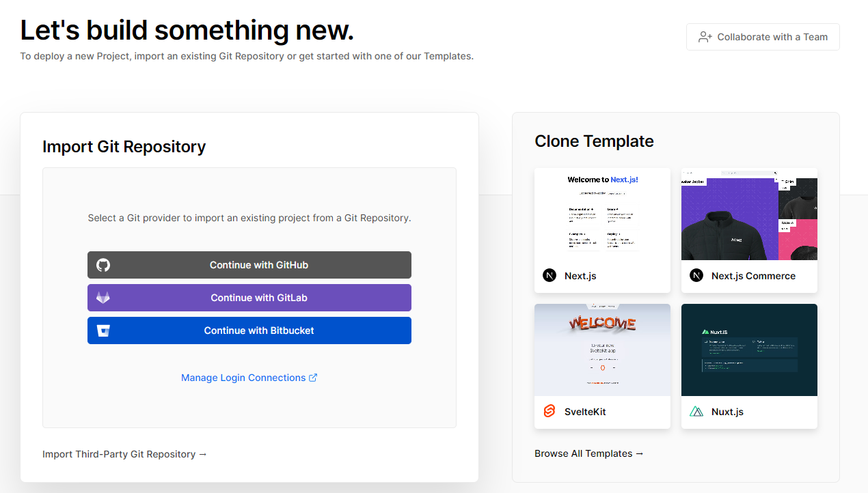
Task: Click the "Let's build something new." heading
Action: tap(187, 30)
